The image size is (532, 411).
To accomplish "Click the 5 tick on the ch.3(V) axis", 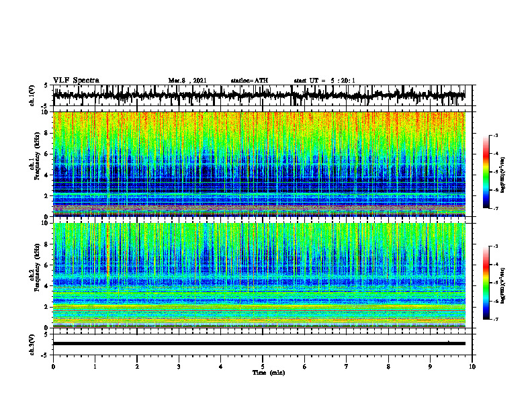I will pyautogui.click(x=46, y=334).
